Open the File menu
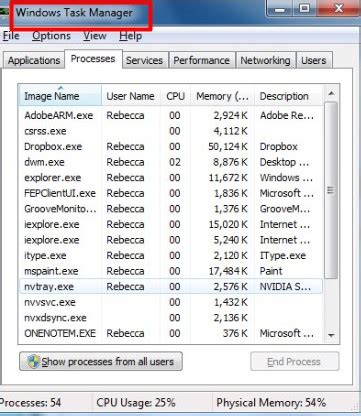 click(11, 36)
